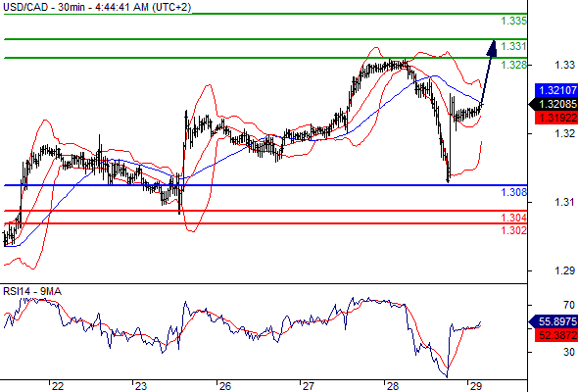The image size is (578, 392).
Task: Select the 1.335 green resistance label
Action: click(x=514, y=21)
